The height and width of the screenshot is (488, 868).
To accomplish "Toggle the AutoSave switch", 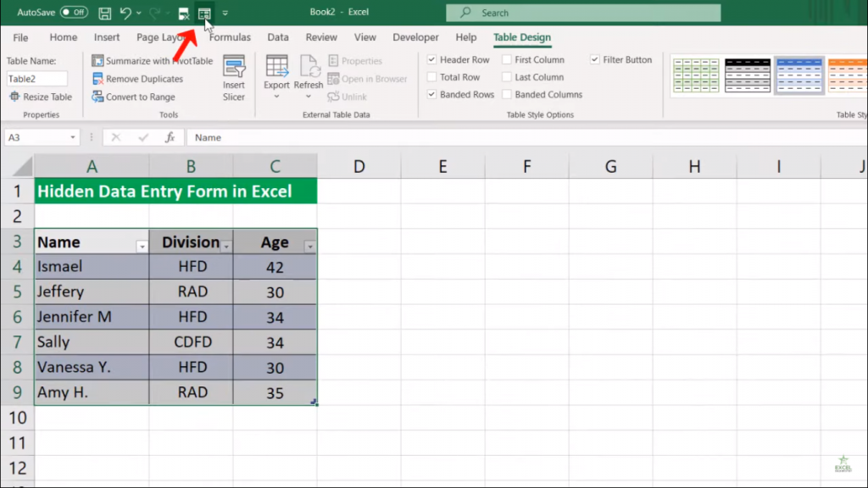I will click(x=74, y=13).
